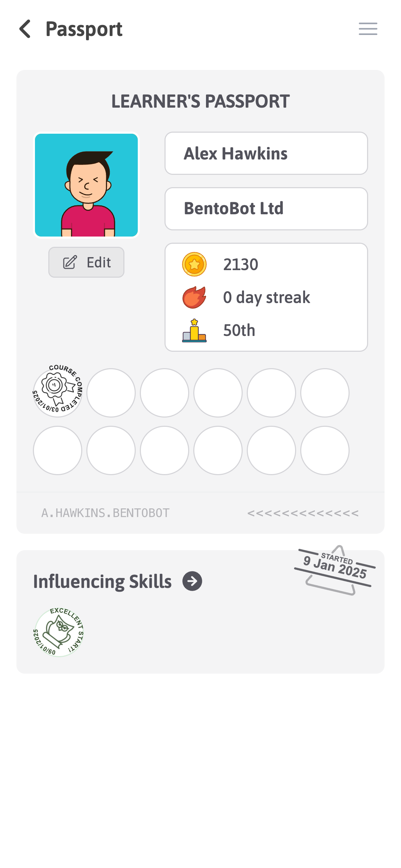Click the Alex Hawkins name field
The width and height of the screenshot is (401, 868).
click(x=266, y=153)
